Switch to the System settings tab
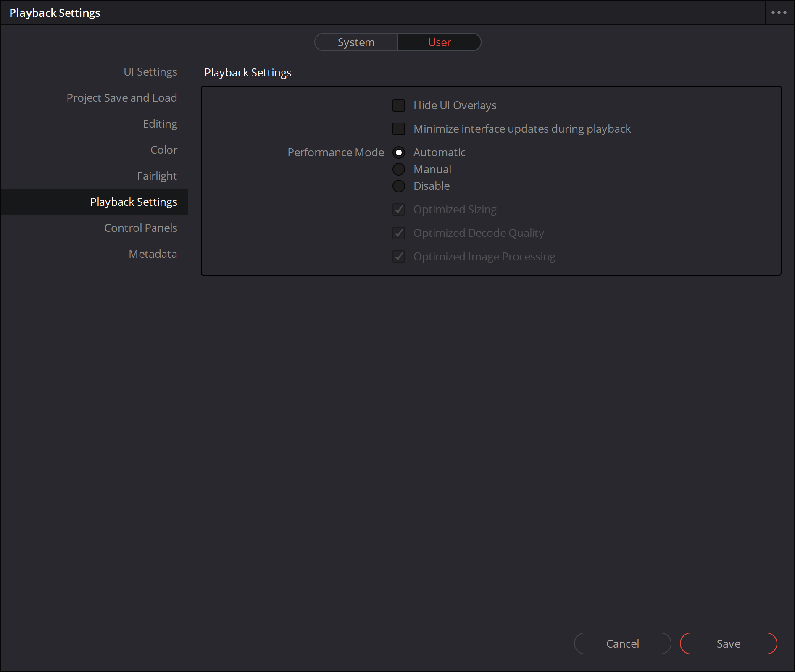 click(355, 42)
